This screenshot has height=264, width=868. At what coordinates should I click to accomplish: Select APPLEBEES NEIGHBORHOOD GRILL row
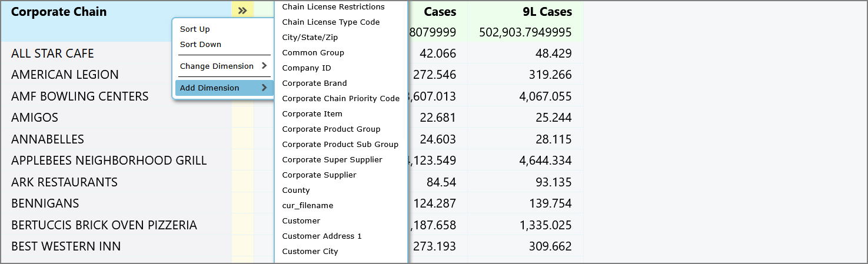[x=109, y=161]
